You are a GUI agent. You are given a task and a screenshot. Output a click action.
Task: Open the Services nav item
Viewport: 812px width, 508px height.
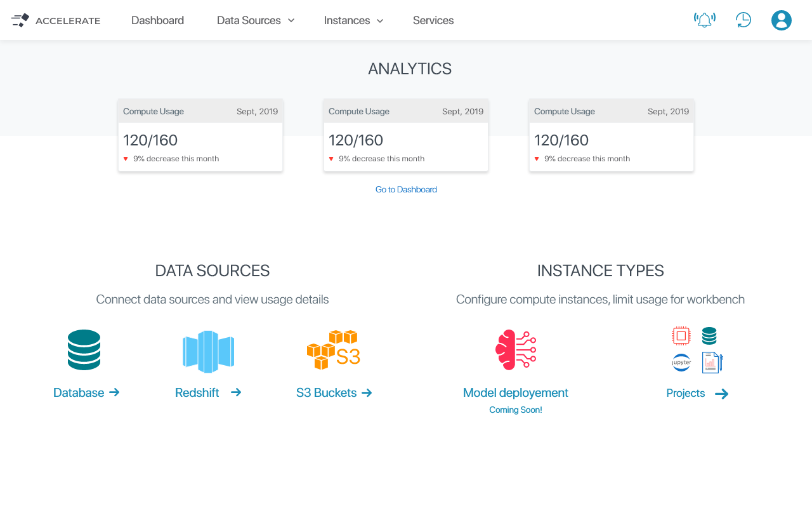433,20
